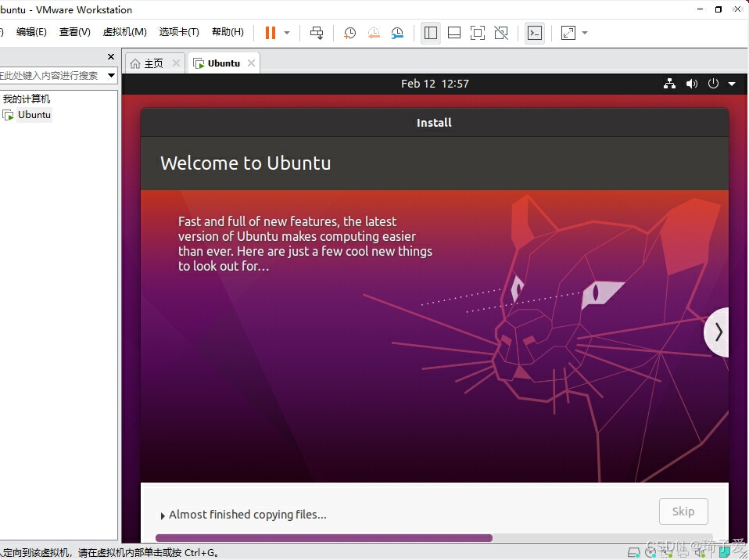The image size is (749, 560).
Task: Toggle the thumbnail bar visibility
Action: coord(454,32)
